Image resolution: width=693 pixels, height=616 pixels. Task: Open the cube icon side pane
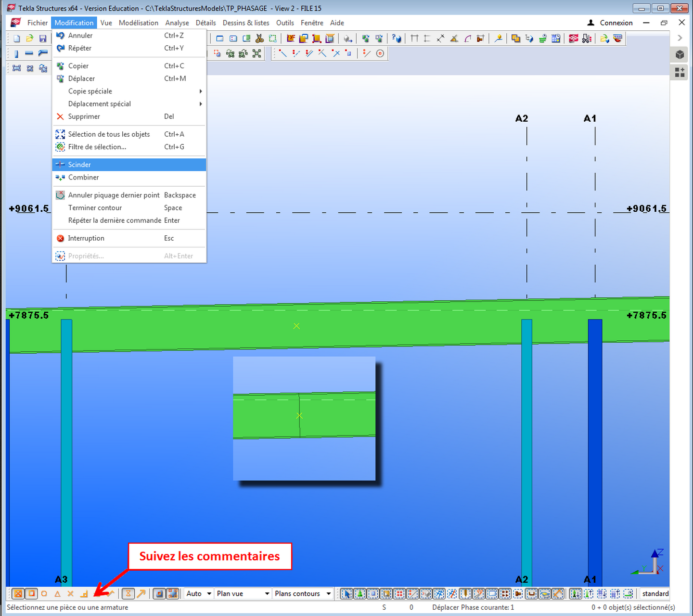click(x=680, y=54)
